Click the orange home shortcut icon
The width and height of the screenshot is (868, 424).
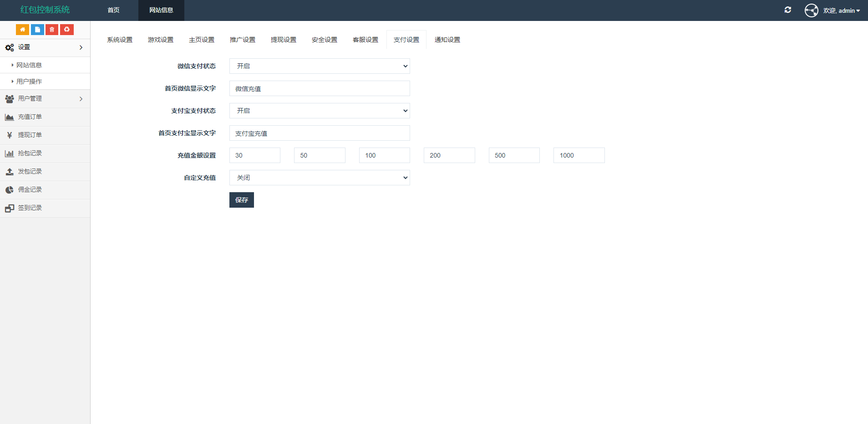(22, 30)
